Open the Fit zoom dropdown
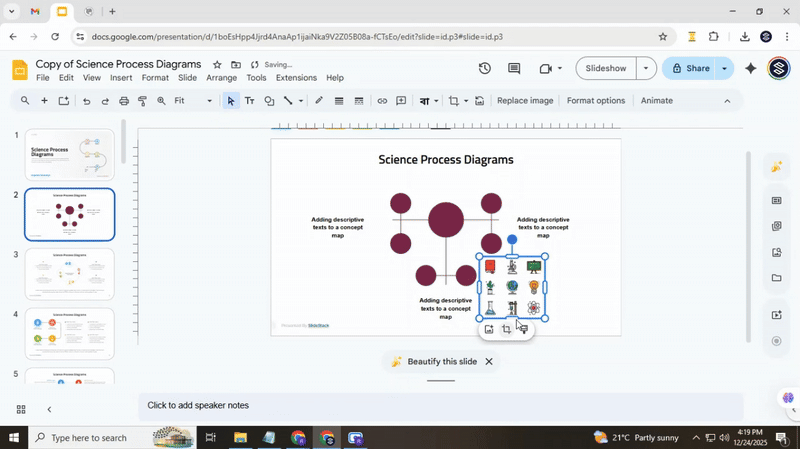The width and height of the screenshot is (800, 449). [193, 101]
